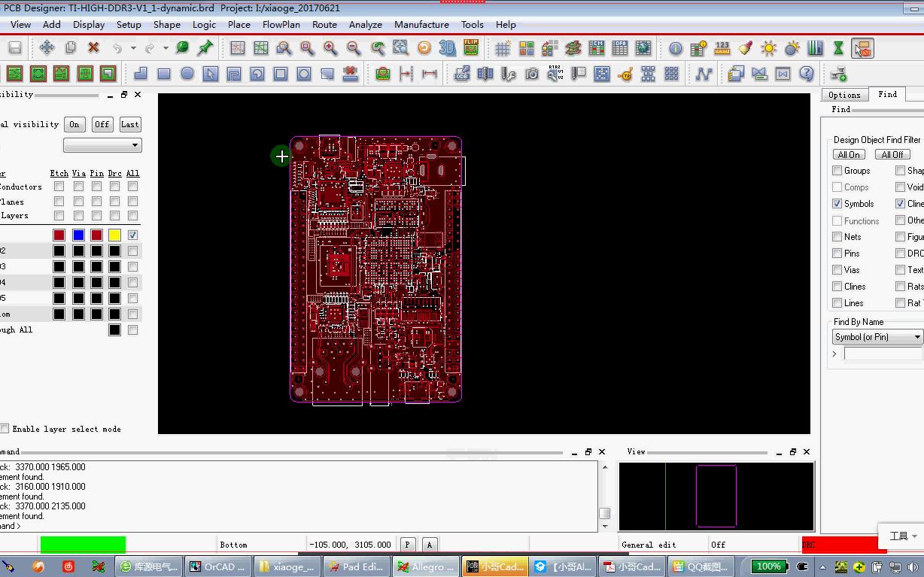Toggle the Groups find filter checkbox
Image resolution: width=924 pixels, height=577 pixels.
[837, 171]
